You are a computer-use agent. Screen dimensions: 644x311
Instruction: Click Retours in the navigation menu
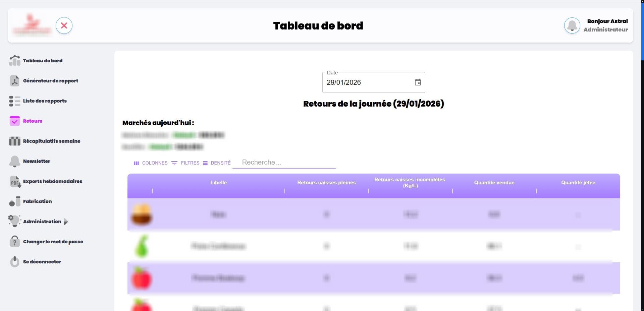[32, 121]
